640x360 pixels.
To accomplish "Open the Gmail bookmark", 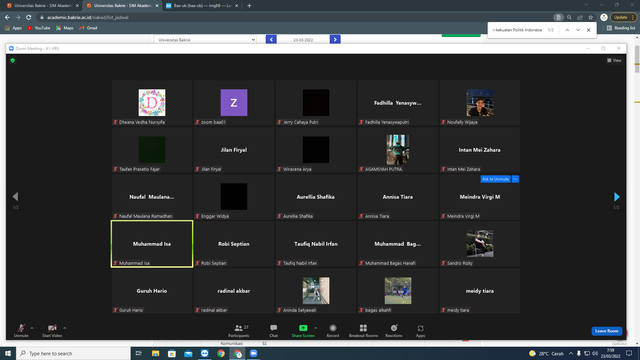I will tap(88, 28).
